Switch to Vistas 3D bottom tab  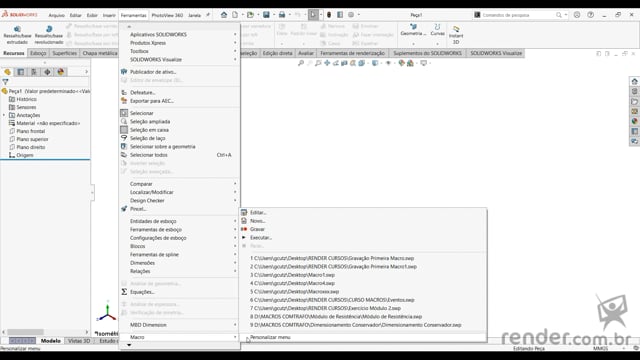click(79, 341)
